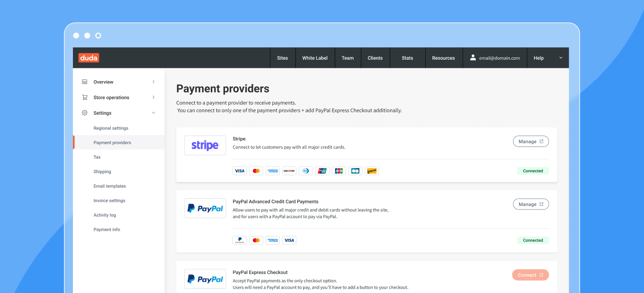Image resolution: width=644 pixels, height=293 pixels.
Task: Click the Overview sidebar icon
Action: point(85,82)
